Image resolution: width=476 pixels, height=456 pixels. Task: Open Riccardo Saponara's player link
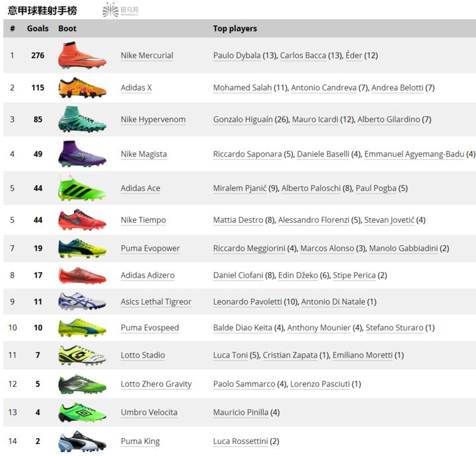(x=247, y=154)
